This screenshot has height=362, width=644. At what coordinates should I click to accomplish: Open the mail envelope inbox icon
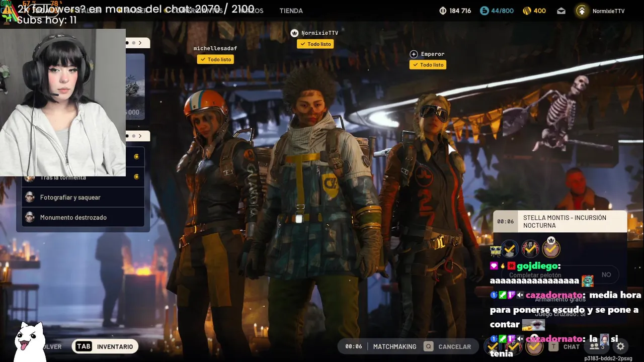click(561, 11)
